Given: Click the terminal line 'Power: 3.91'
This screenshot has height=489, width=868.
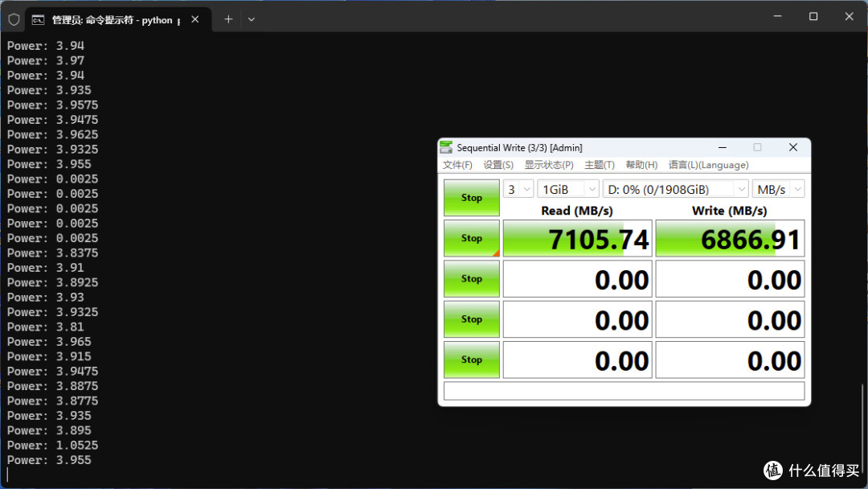Looking at the screenshot, I should tap(45, 268).
